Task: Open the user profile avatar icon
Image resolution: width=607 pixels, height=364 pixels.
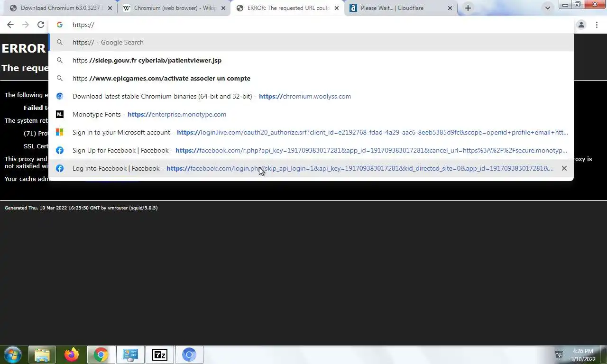Action: pos(581,25)
